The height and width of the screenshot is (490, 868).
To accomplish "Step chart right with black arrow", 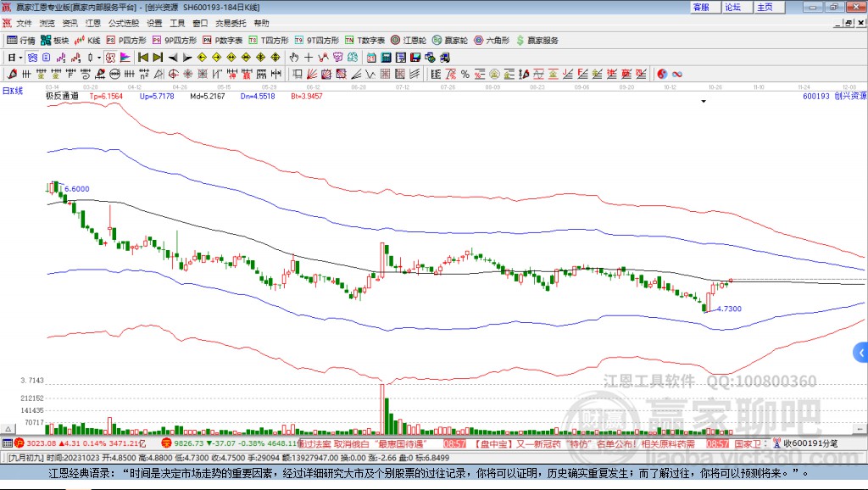I will pos(187,58).
